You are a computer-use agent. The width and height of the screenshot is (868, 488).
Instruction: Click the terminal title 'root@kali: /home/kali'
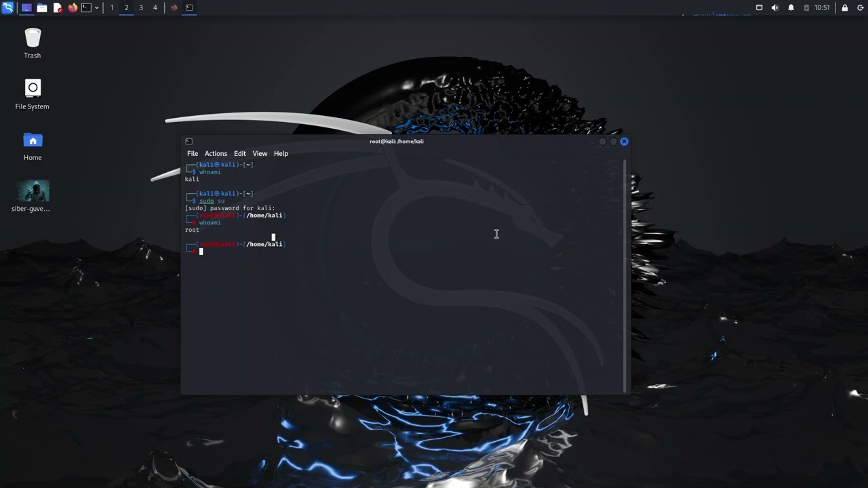pos(397,142)
